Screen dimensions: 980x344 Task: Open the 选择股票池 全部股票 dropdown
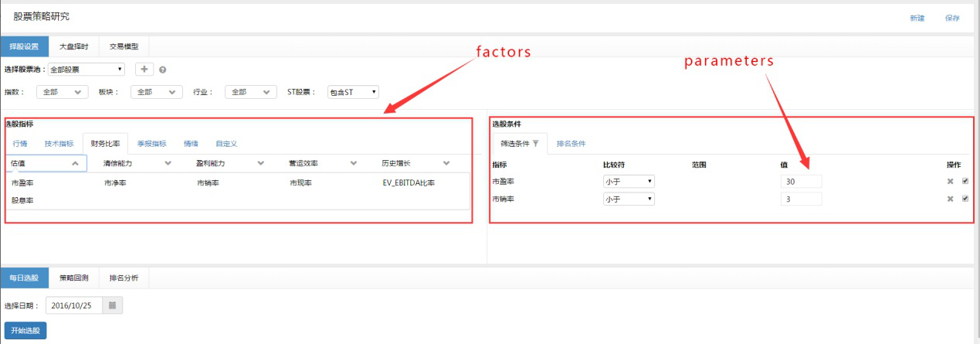[86, 70]
